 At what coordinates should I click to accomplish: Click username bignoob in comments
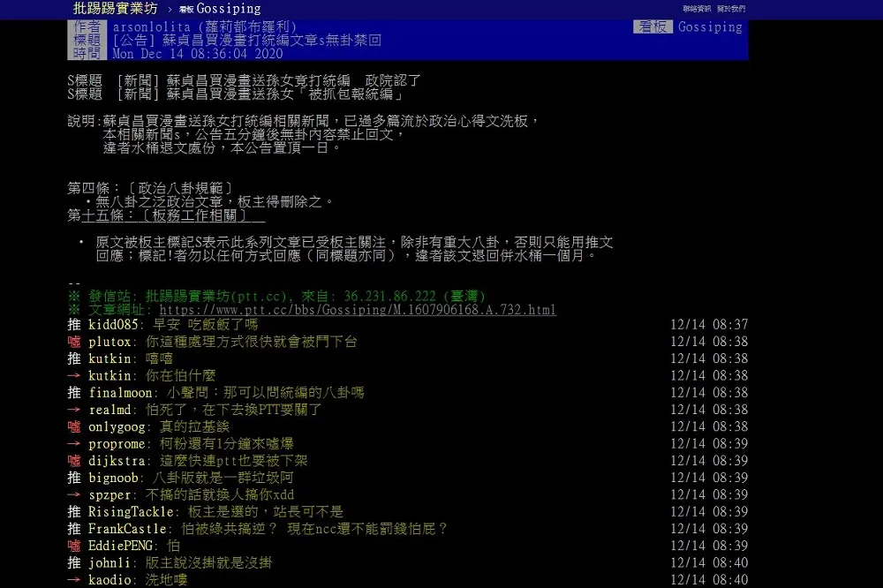point(113,478)
